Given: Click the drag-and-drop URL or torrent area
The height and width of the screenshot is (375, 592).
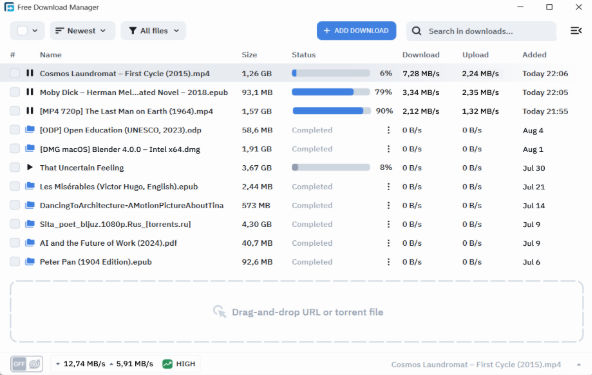Looking at the screenshot, I should [x=297, y=312].
